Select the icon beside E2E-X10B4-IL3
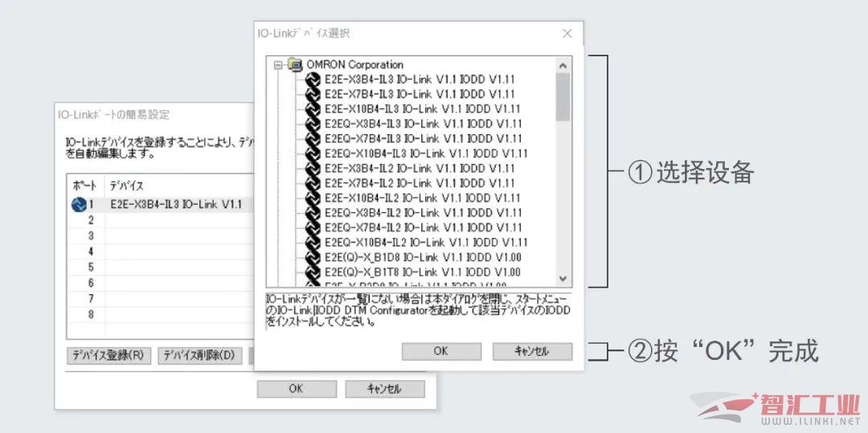 (313, 109)
